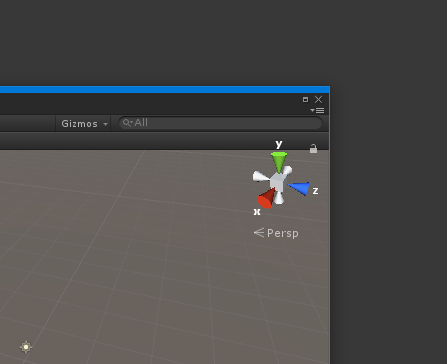Click the white upper-right cone behind Y axis
447x364 pixels.
287,171
